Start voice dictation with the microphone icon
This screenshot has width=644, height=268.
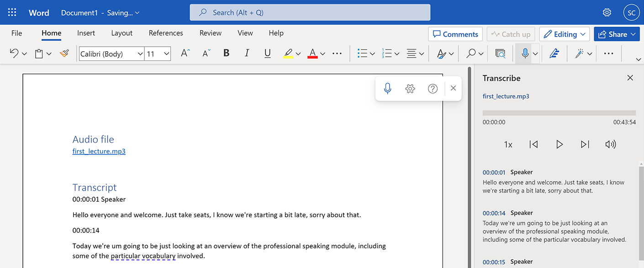click(x=524, y=54)
